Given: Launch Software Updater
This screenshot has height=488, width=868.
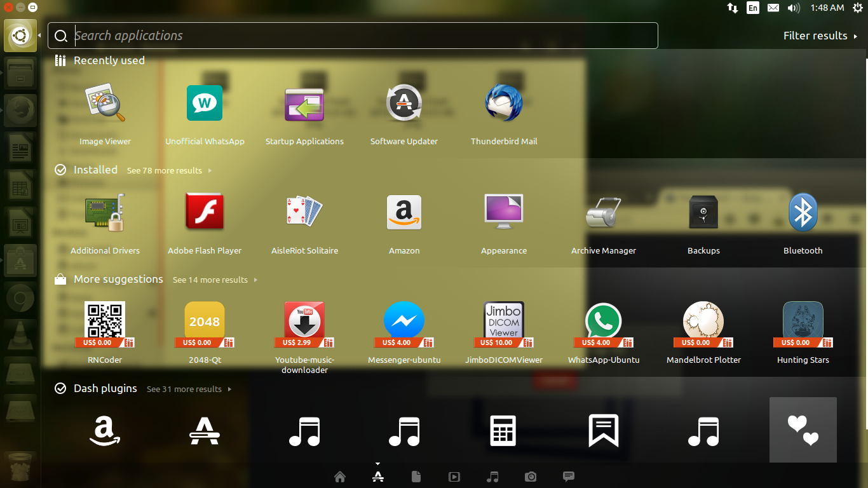Looking at the screenshot, I should [x=404, y=114].
